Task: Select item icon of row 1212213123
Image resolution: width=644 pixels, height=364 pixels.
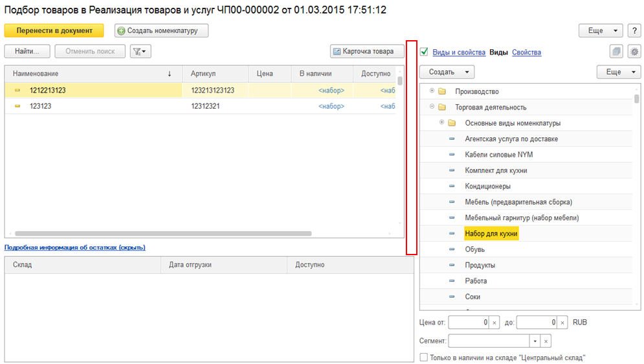Action: point(17,91)
